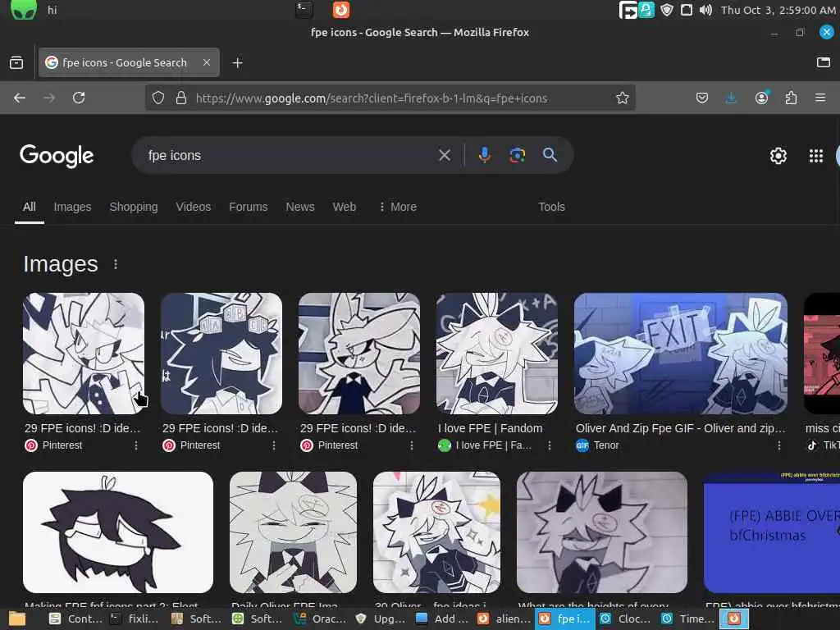Reload the current page

point(79,98)
